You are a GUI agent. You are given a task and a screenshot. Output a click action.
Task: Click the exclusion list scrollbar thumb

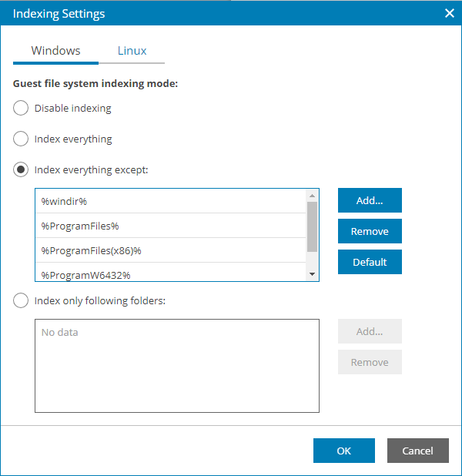(x=312, y=226)
